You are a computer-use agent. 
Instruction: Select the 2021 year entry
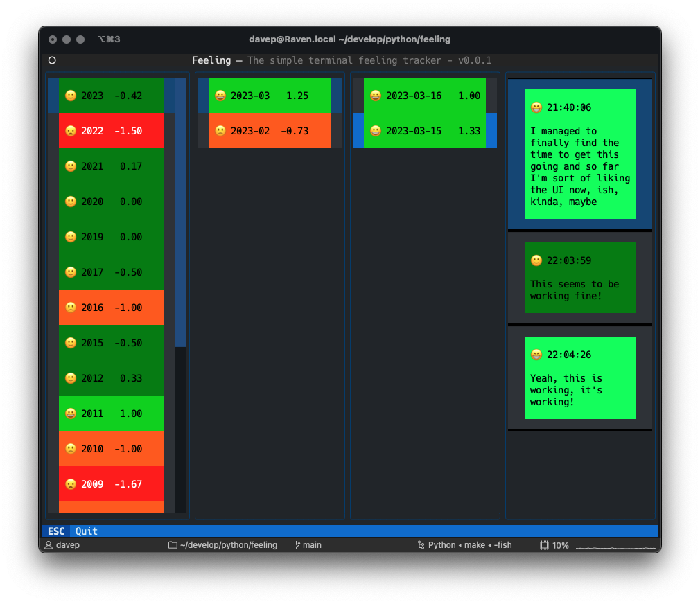[111, 166]
